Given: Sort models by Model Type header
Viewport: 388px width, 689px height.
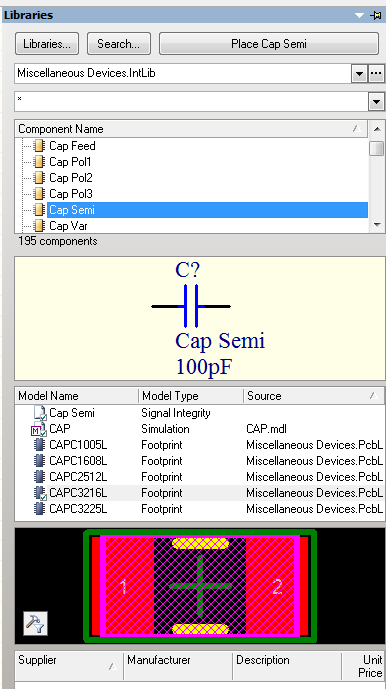Looking at the screenshot, I should [x=191, y=396].
